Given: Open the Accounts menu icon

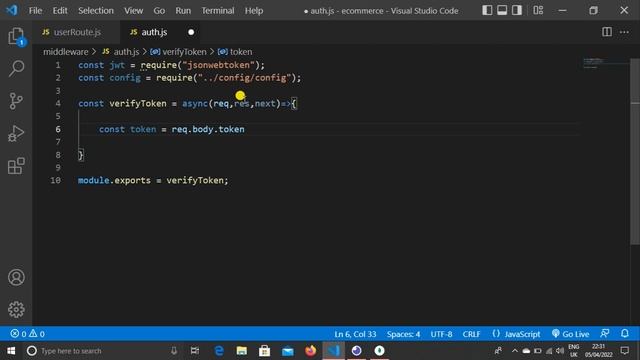Looking at the screenshot, I should click(16, 277).
